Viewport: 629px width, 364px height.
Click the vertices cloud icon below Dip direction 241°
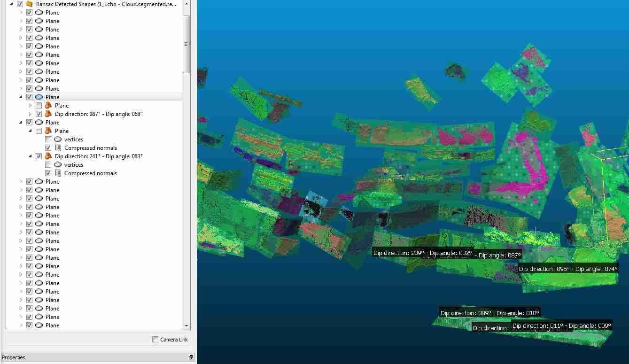pyautogui.click(x=58, y=165)
